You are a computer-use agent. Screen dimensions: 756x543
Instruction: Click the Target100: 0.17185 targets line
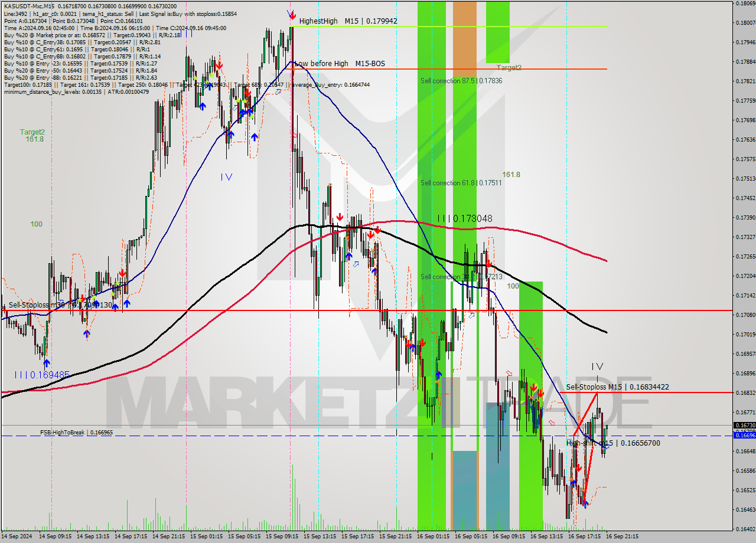pos(187,84)
